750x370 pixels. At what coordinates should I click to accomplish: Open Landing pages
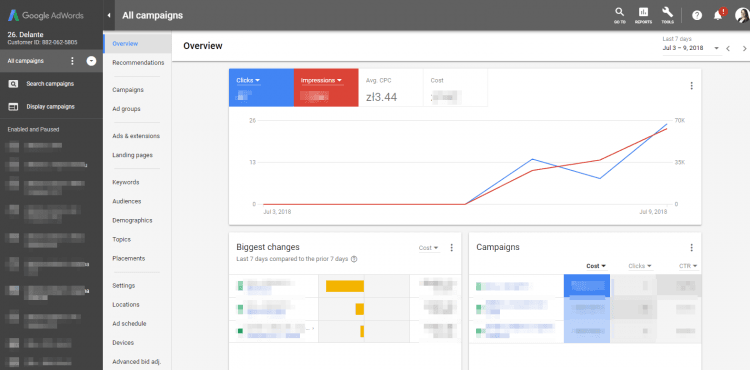(x=132, y=155)
